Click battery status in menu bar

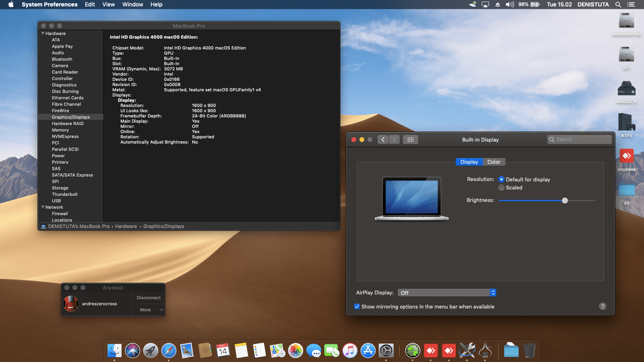pos(529,4)
